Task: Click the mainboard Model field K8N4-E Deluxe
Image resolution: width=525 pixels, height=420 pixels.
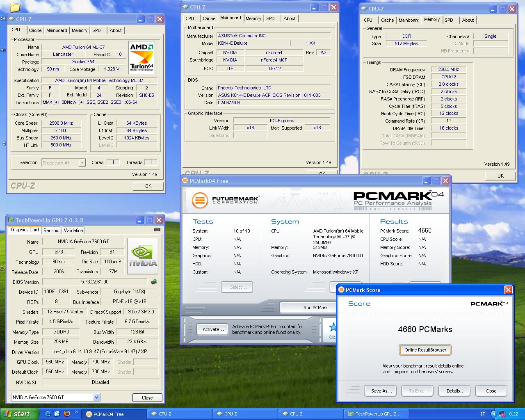Action: (x=253, y=43)
